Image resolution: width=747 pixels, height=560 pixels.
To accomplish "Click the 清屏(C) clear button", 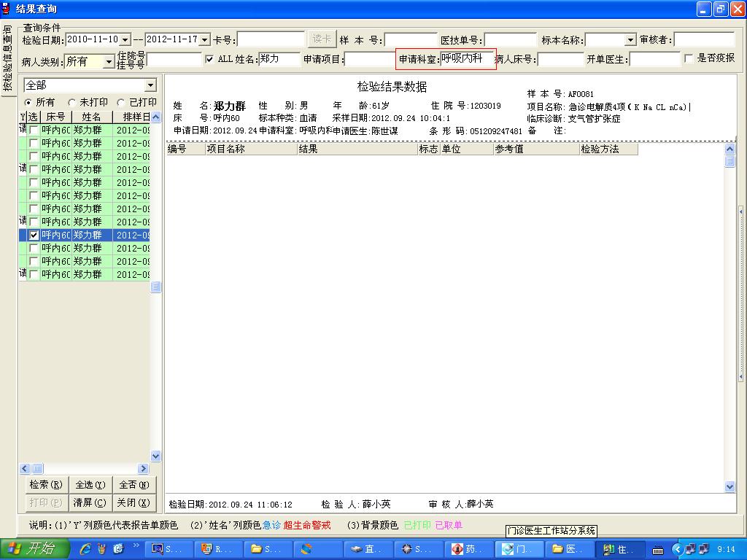I will pyautogui.click(x=90, y=503).
